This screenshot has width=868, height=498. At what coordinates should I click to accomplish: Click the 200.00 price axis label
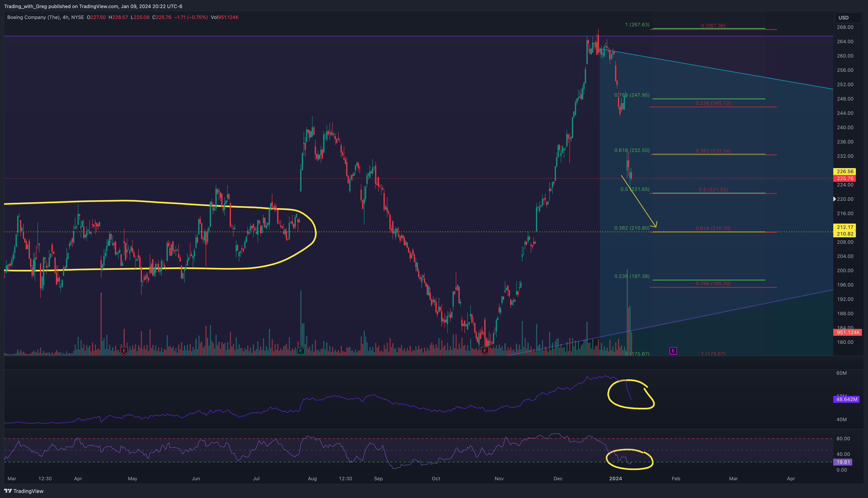[845, 271]
